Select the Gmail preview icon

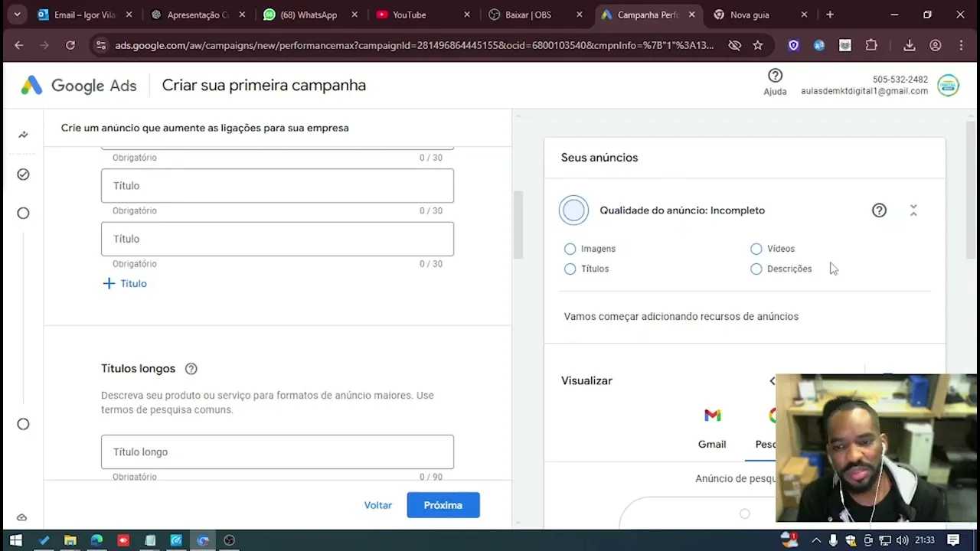click(712, 416)
